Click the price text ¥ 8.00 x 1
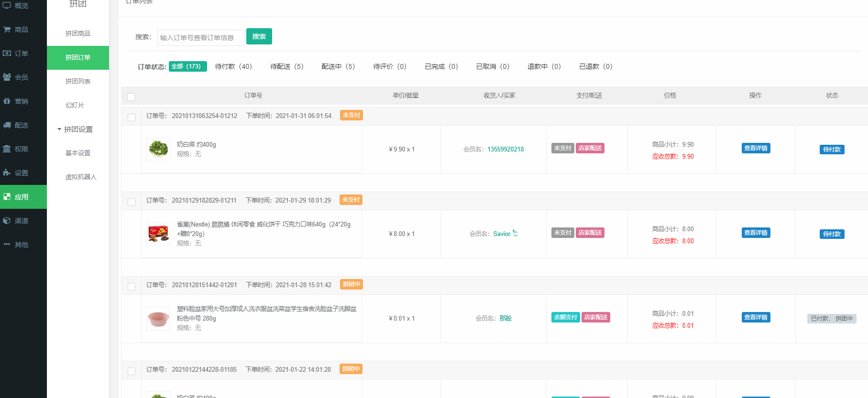868x398 pixels. click(x=402, y=234)
